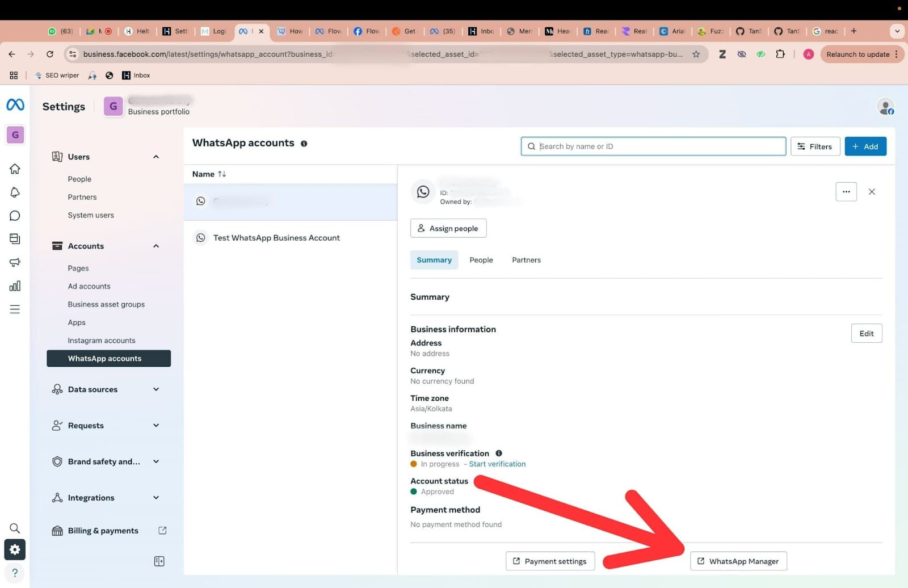Toggle the sidebar collapse panel icon
This screenshot has height=588, width=908.
(x=159, y=561)
